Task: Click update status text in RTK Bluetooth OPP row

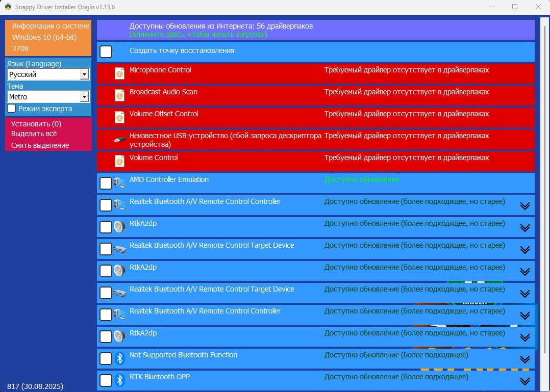Action: point(396,377)
